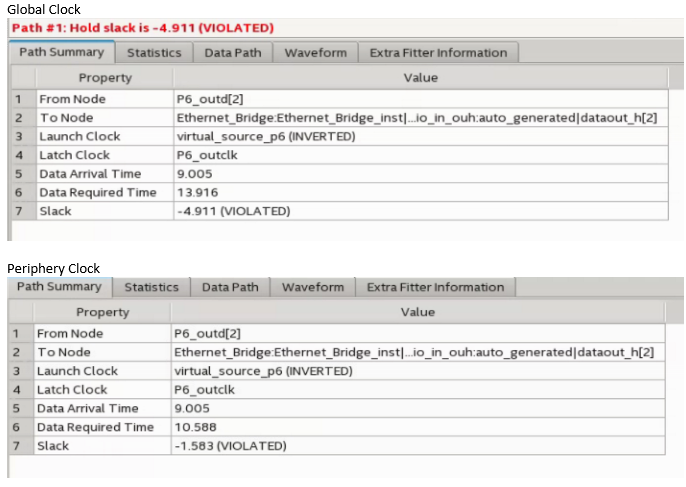Screen dimensions: 686x487
Task: Click the Property column header in Global Clock table
Action: (x=105, y=77)
